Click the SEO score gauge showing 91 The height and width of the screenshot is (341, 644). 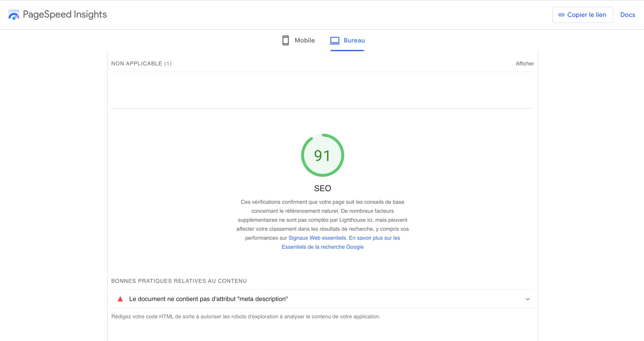click(323, 155)
